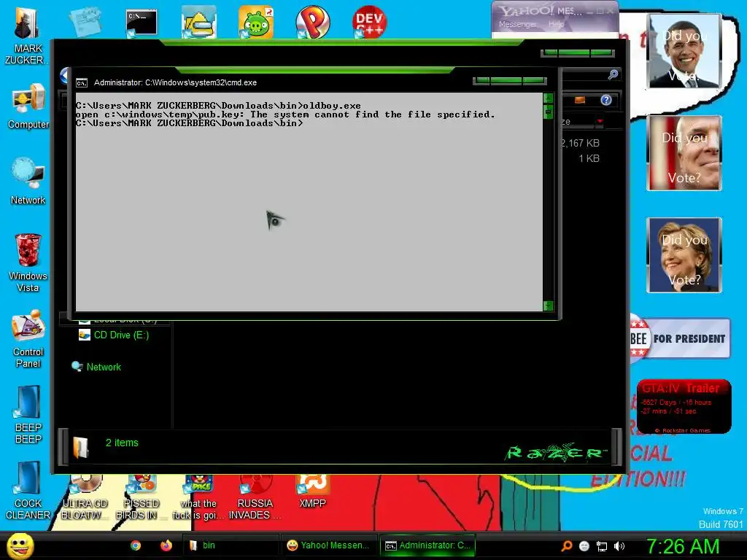The image size is (747, 560).
Task: Open the Windows Vista recycle bin icon
Action: point(28,262)
